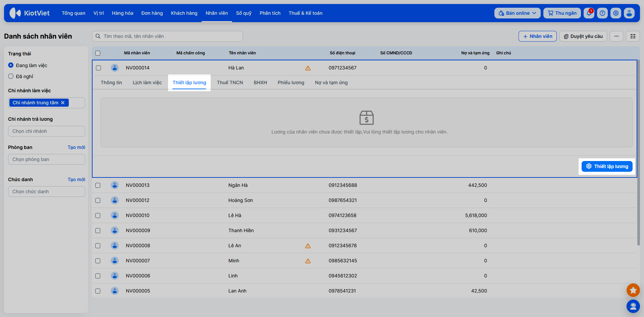Viewport: 644px width, 317px height.
Task: Open the Chức danh dropdown
Action: (x=47, y=192)
